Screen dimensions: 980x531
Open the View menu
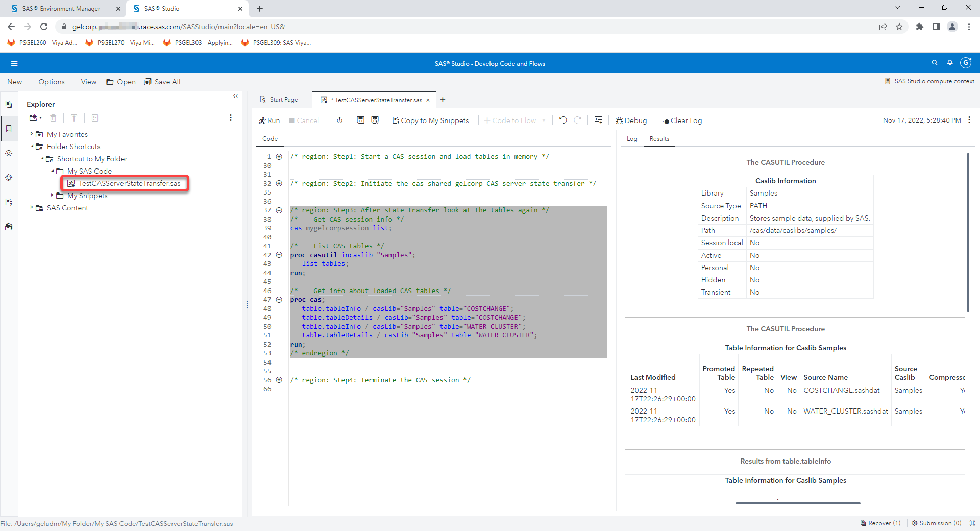(x=89, y=82)
